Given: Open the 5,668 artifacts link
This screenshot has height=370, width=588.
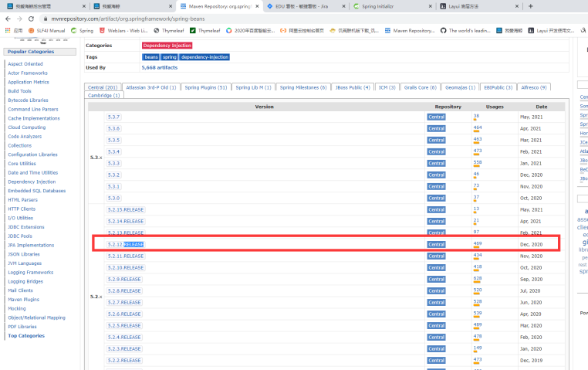Looking at the screenshot, I should pos(160,67).
